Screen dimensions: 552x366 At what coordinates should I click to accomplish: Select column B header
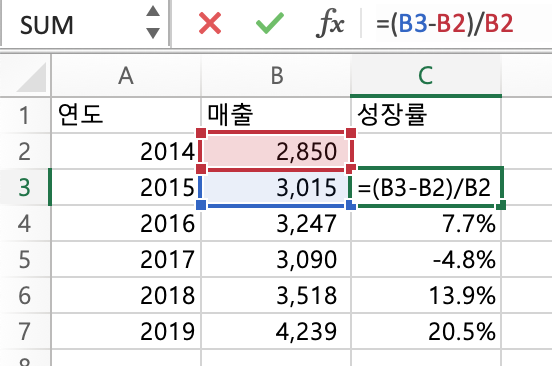276,76
